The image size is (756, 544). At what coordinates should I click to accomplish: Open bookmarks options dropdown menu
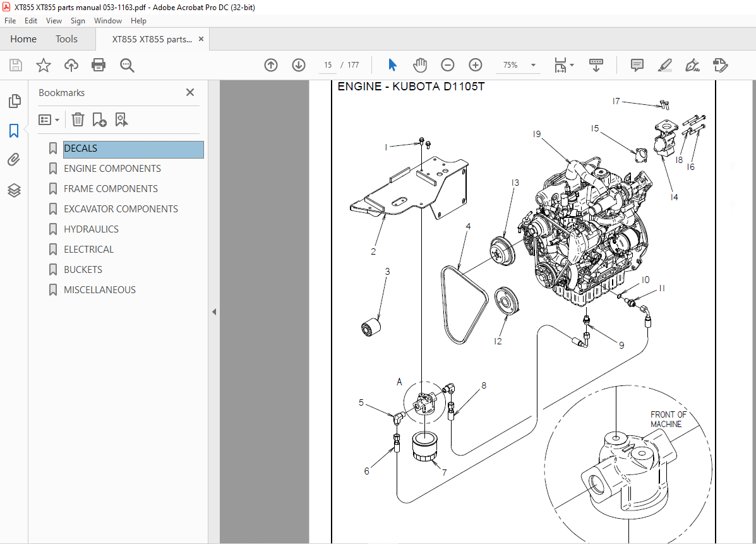pos(49,119)
